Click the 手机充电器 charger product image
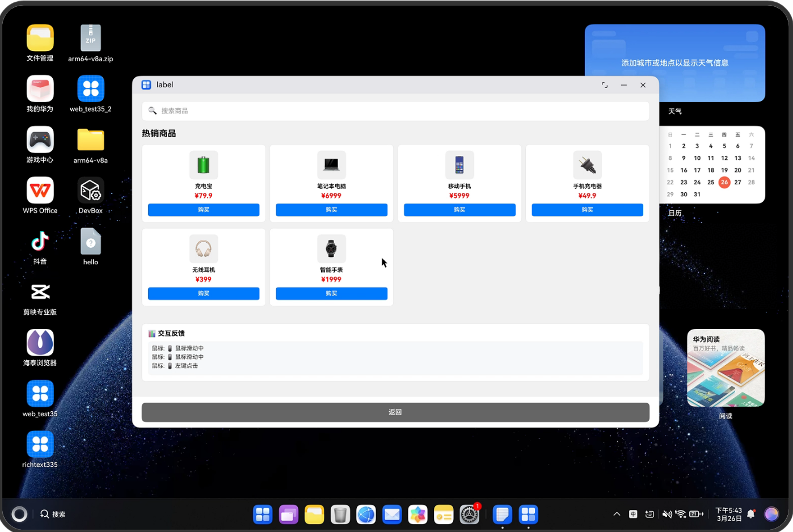Image resolution: width=793 pixels, height=532 pixels. [587, 165]
